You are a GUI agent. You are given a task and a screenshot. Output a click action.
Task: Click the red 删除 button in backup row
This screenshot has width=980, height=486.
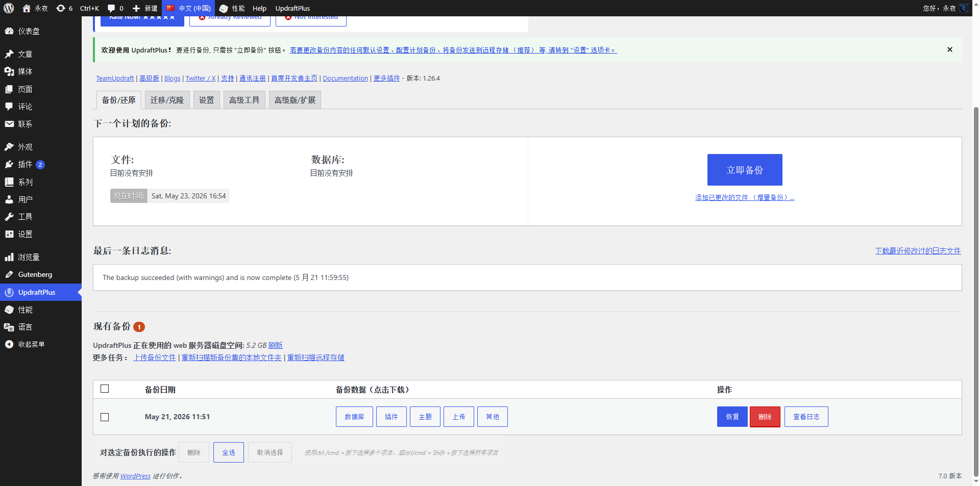[x=765, y=417]
